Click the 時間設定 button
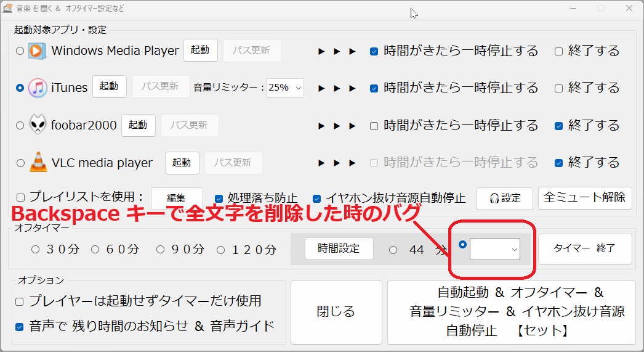Image resolution: width=644 pixels, height=352 pixels. (x=339, y=249)
